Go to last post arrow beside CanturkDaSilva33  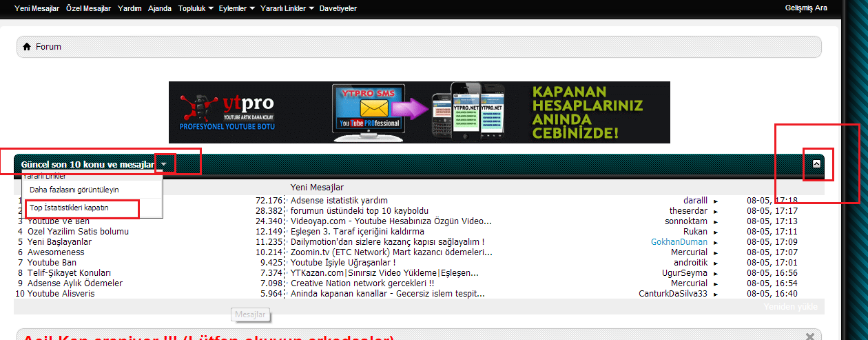(715, 294)
